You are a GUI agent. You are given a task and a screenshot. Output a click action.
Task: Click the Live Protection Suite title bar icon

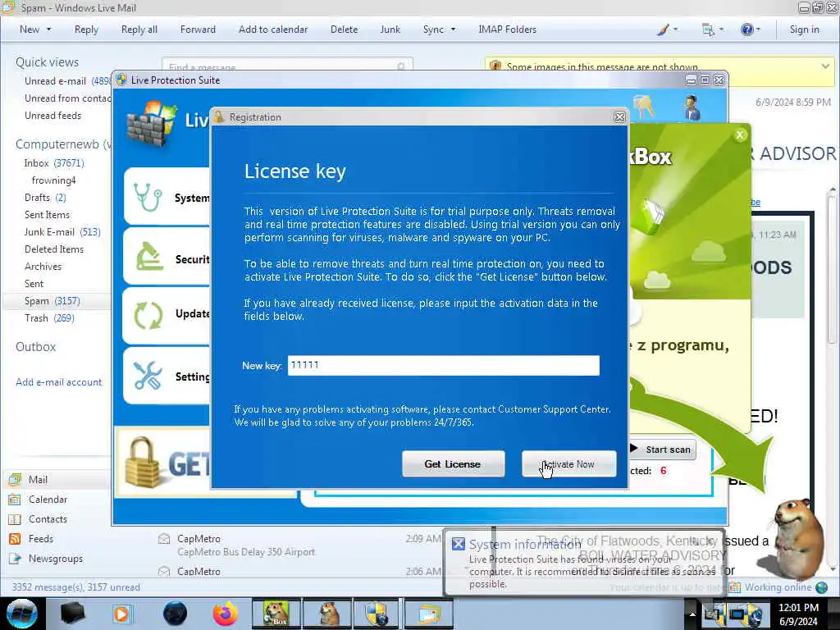coord(121,80)
